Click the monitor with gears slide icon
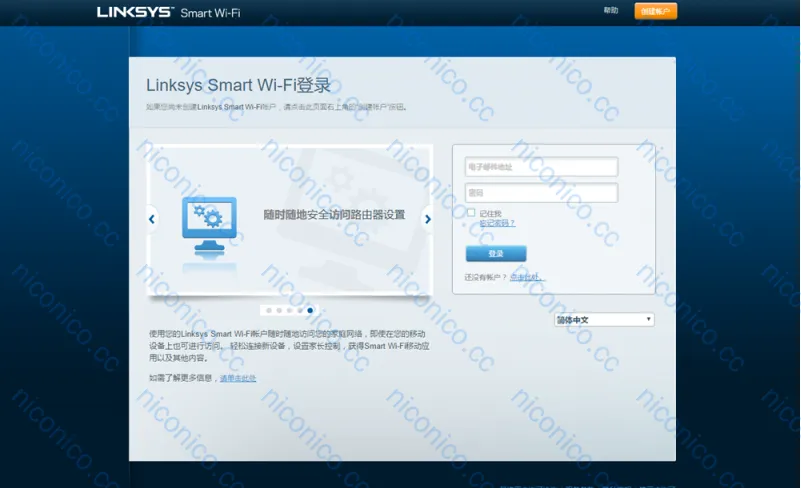Image resolution: width=801 pixels, height=488 pixels. pos(209,226)
